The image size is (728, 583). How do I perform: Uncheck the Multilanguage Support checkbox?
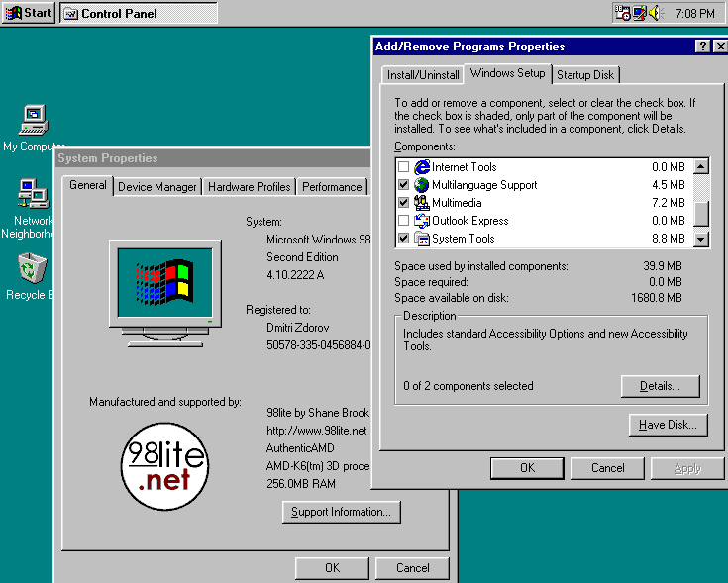click(x=403, y=184)
